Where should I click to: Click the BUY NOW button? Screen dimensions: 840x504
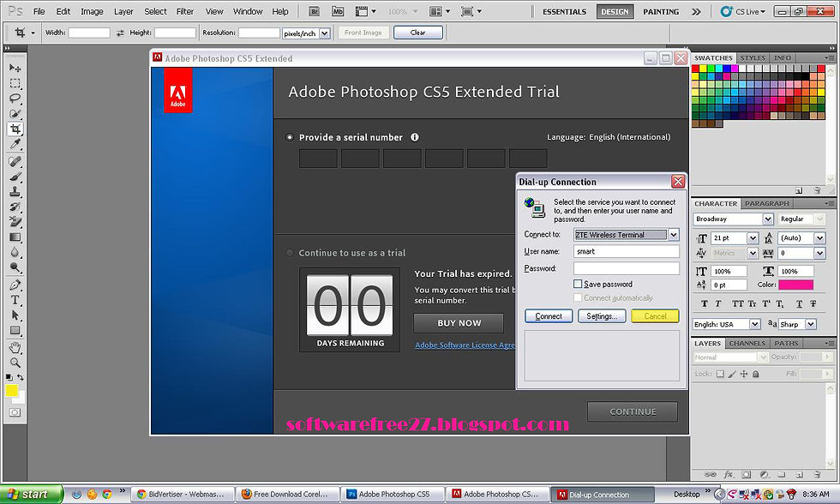click(459, 323)
